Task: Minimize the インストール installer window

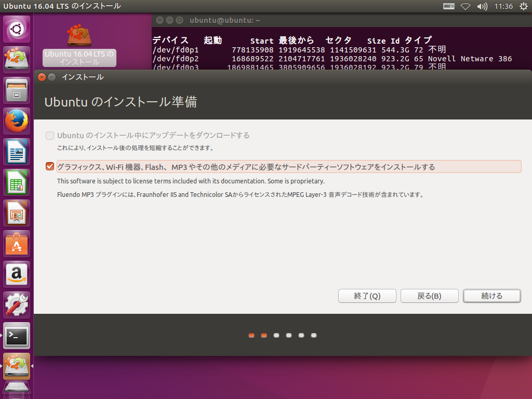Action: [51, 77]
